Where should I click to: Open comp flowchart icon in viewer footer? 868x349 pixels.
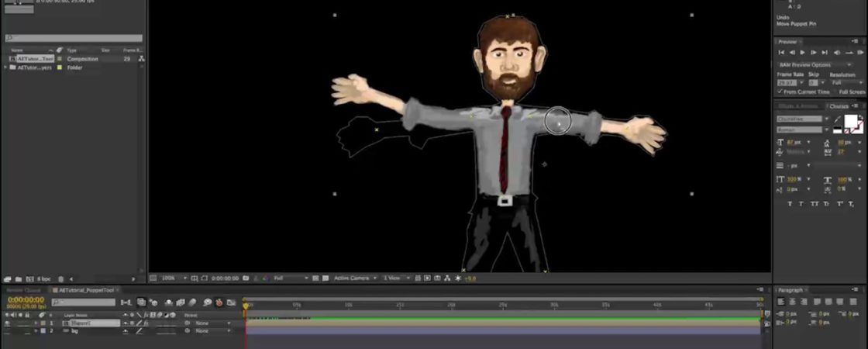(446, 278)
